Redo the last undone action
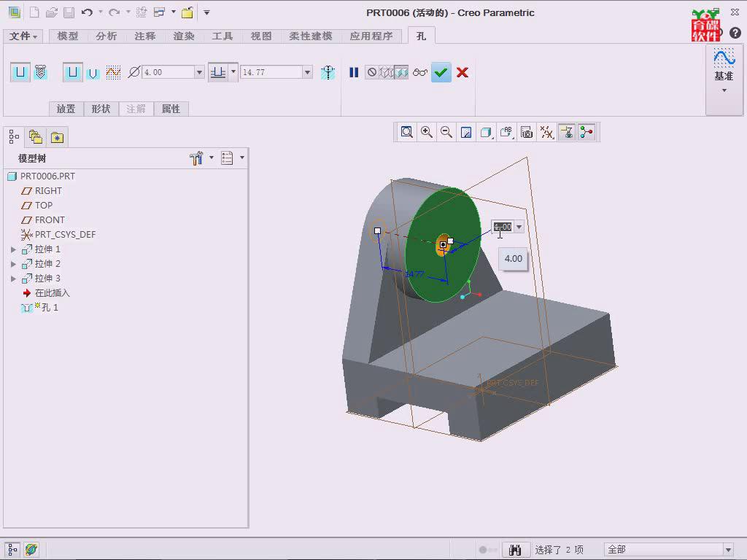Image resolution: width=747 pixels, height=560 pixels. pyautogui.click(x=115, y=12)
